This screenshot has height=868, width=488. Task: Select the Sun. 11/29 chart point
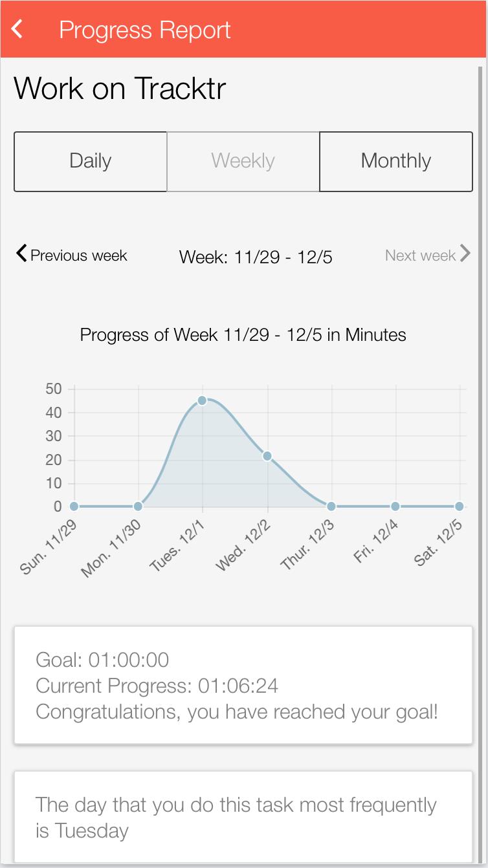pyautogui.click(x=74, y=506)
